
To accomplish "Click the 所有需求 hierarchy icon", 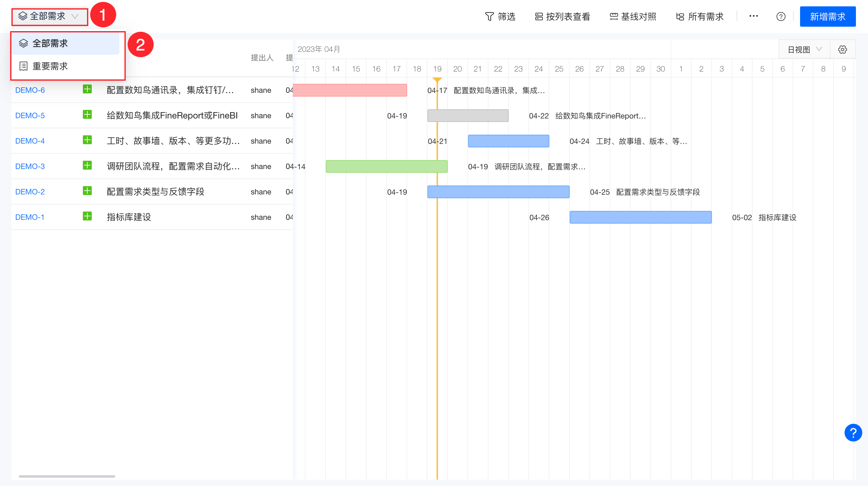I will tap(680, 17).
